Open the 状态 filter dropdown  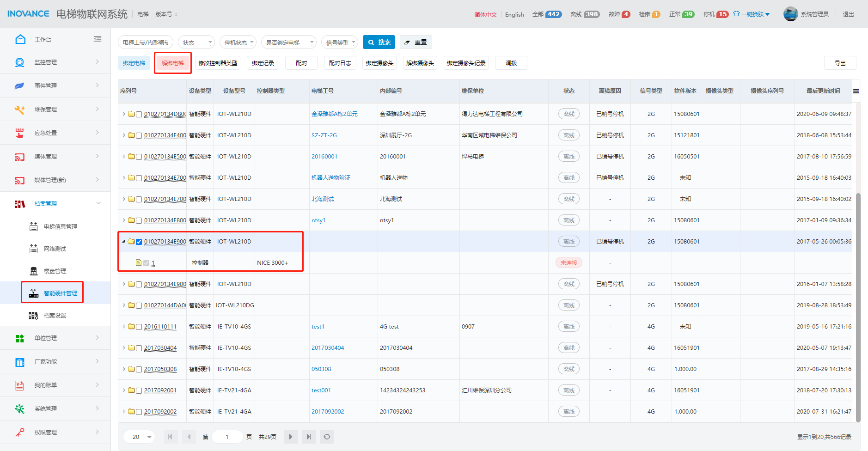[196, 43]
